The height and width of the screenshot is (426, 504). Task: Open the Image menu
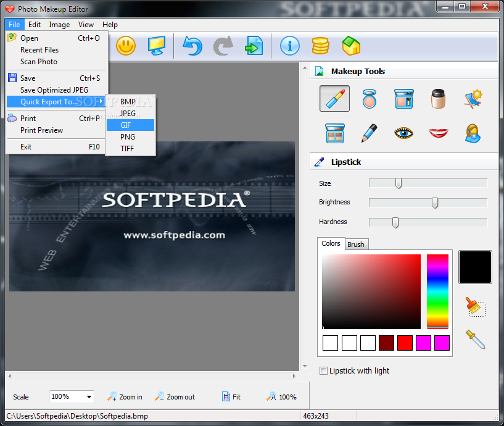(x=59, y=25)
